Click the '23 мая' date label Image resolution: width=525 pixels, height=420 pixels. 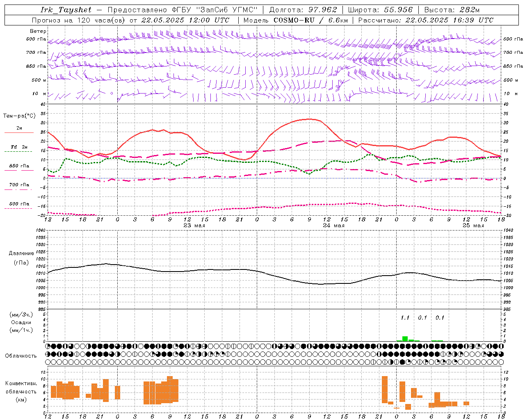[x=194, y=226]
